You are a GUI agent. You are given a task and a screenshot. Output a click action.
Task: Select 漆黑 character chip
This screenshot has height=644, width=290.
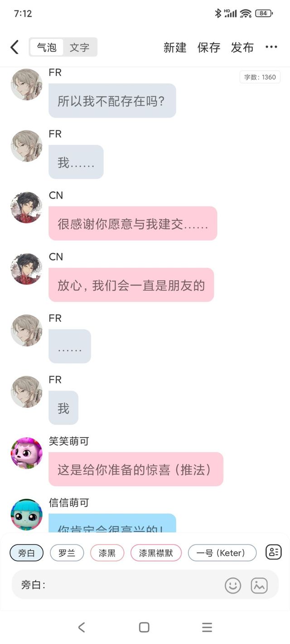tap(107, 553)
